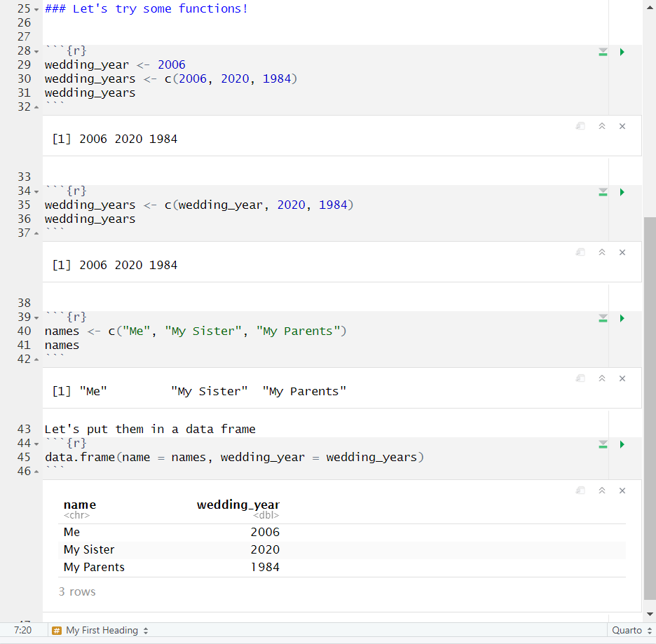Open the Quarto file type menu
This screenshot has width=656, height=644.
tap(631, 631)
